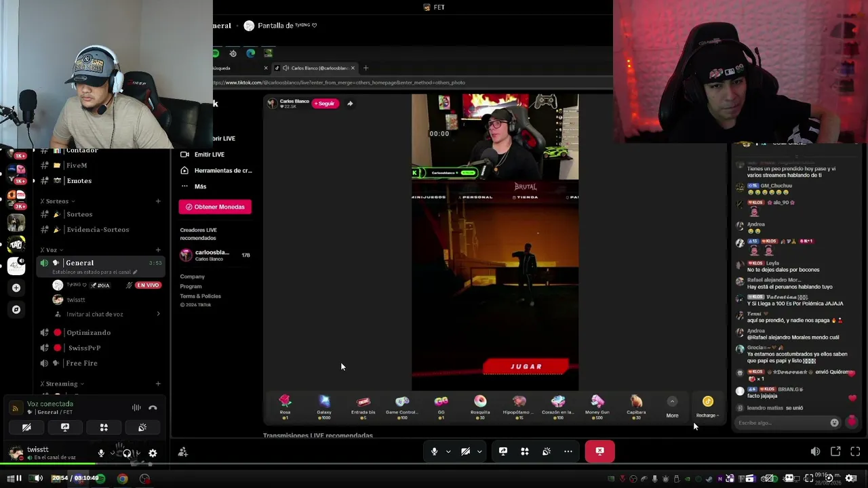Collapse the Voz category
This screenshot has height=488, width=868.
click(51, 250)
